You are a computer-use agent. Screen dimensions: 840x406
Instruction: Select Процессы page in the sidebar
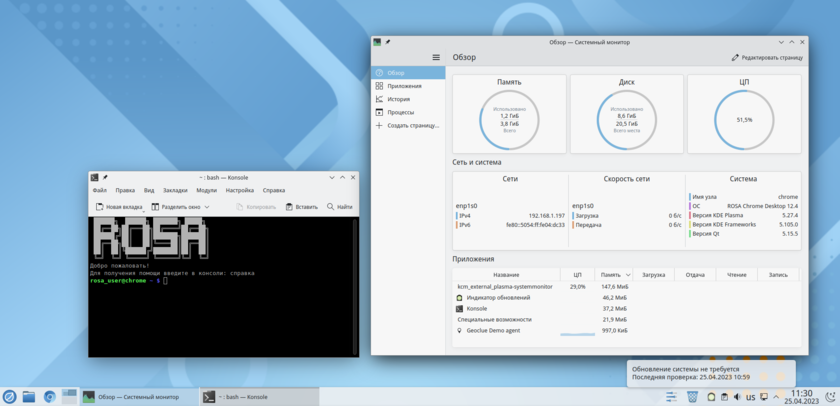[400, 112]
